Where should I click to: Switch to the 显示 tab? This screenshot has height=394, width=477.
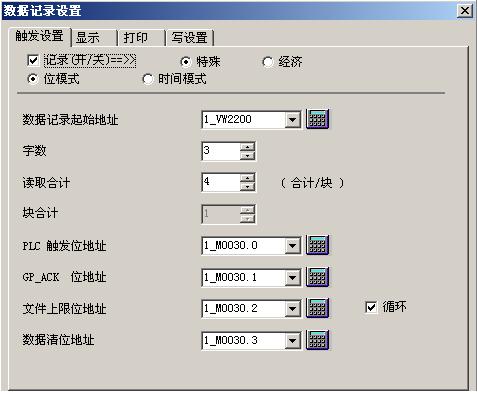95,38
